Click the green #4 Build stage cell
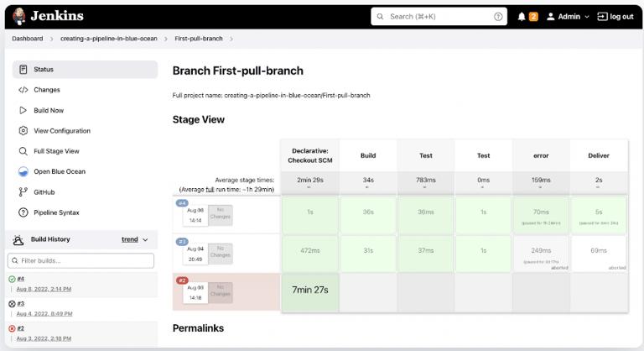The width and height of the screenshot is (644, 351). [368, 212]
